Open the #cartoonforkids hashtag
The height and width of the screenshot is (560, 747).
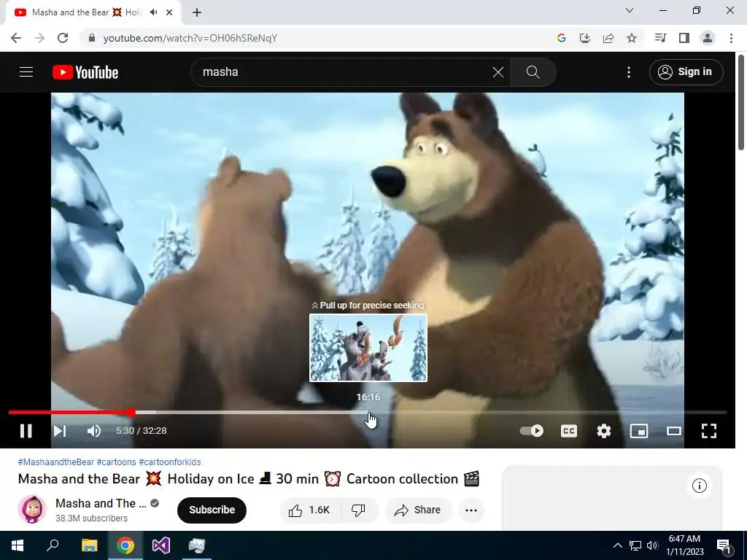click(x=169, y=462)
